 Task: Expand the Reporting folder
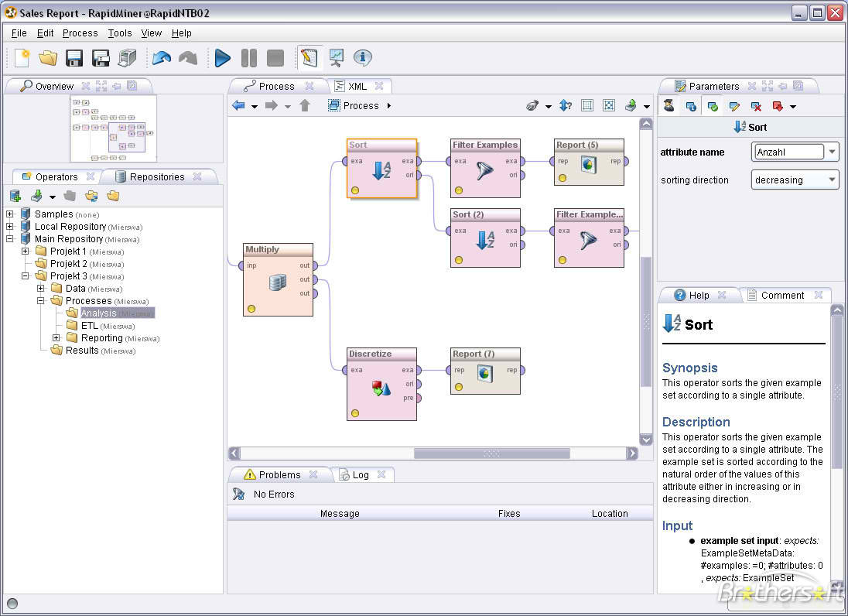pos(56,337)
